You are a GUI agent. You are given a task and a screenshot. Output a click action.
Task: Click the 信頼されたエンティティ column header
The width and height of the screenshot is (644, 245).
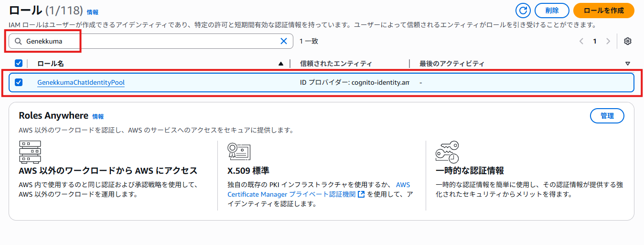coord(336,63)
